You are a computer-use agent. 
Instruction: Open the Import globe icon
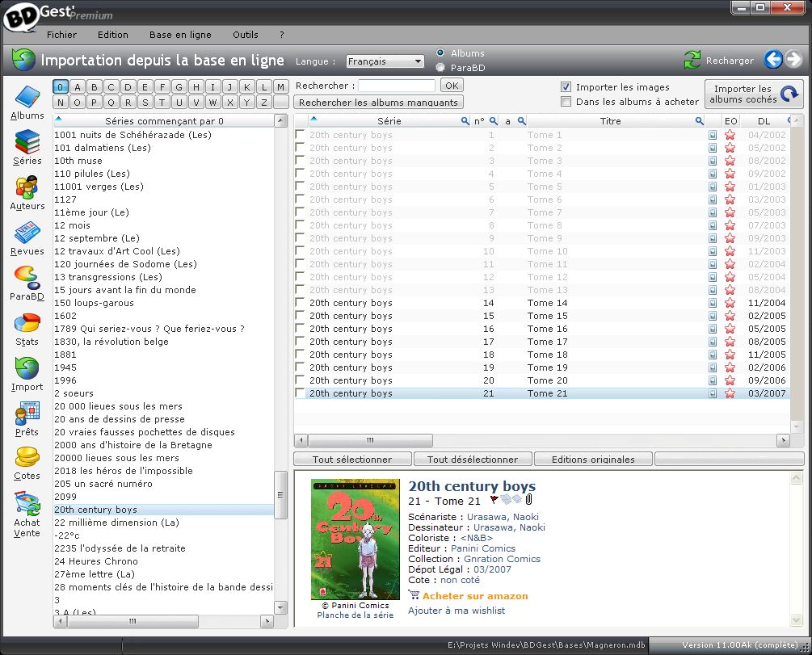coord(27,368)
